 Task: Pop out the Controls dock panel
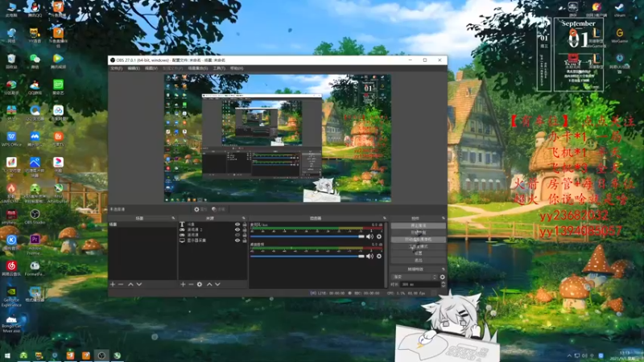point(444,218)
